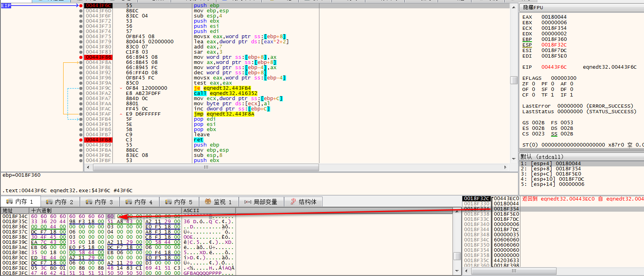Click the memory dump vertical scrollbar thumb
Image resolution: width=644 pixels, height=276 pixels.
point(457,256)
